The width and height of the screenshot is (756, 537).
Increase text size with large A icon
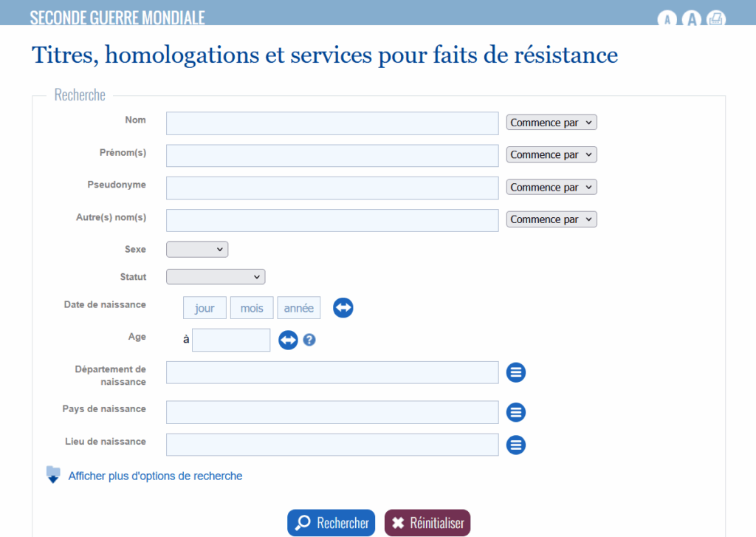(x=691, y=19)
